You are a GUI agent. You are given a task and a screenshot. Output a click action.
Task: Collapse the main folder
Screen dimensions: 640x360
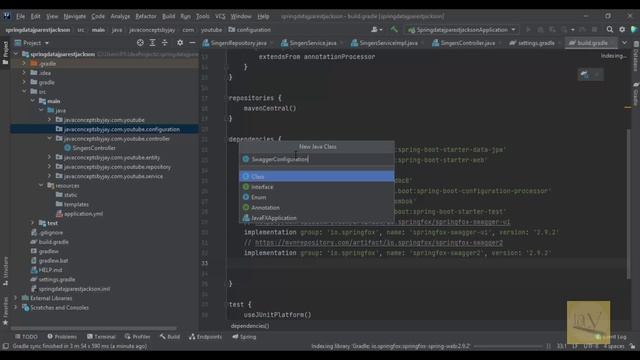[x=33, y=101]
